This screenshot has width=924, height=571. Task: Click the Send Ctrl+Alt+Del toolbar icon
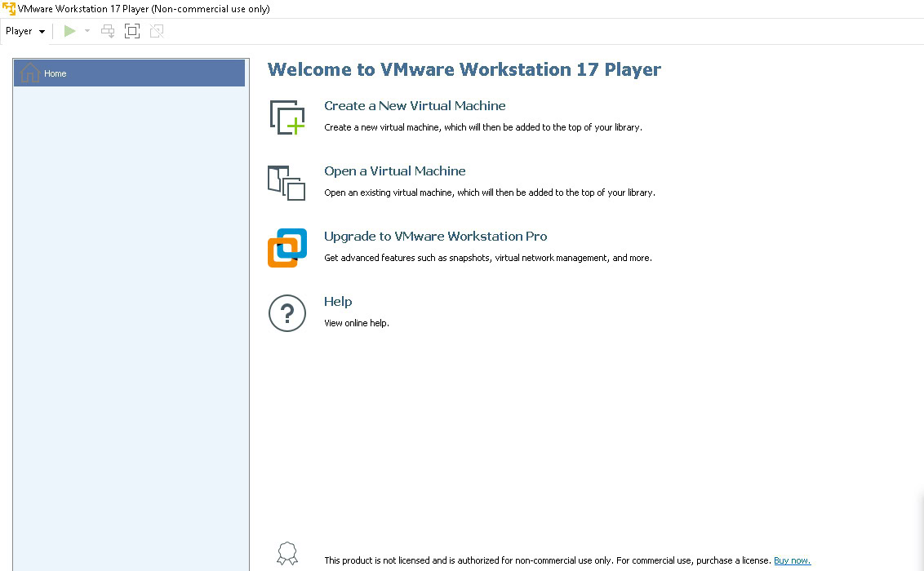pyautogui.click(x=108, y=31)
